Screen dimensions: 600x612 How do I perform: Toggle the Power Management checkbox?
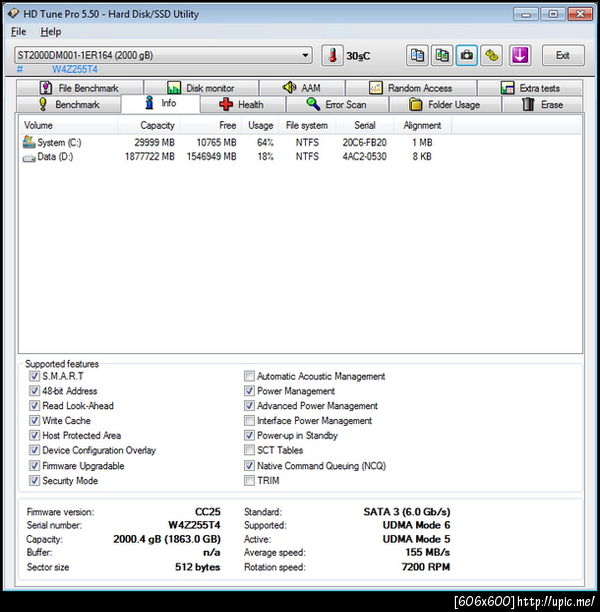[249, 391]
